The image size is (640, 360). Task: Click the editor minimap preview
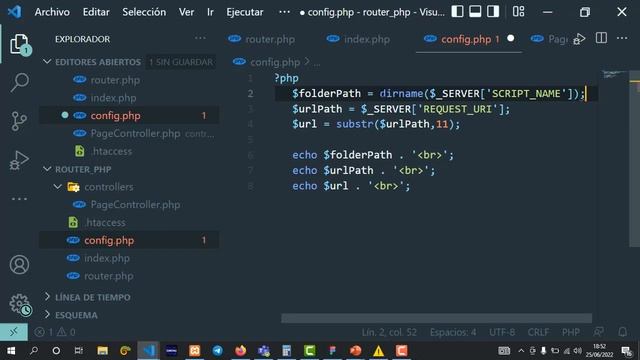615,74
